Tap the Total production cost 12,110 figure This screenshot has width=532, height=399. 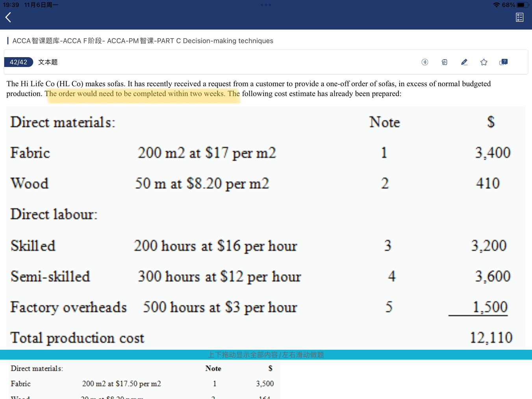point(491,338)
